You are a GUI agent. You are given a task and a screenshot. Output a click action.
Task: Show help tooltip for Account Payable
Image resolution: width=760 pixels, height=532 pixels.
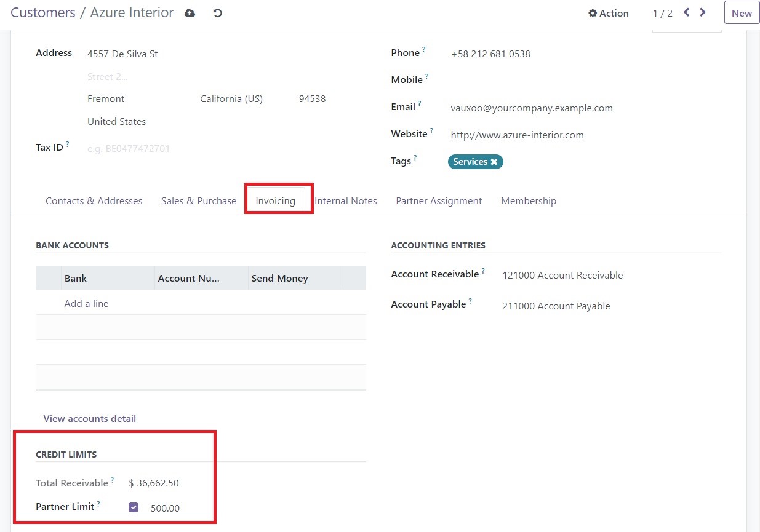[x=470, y=301]
